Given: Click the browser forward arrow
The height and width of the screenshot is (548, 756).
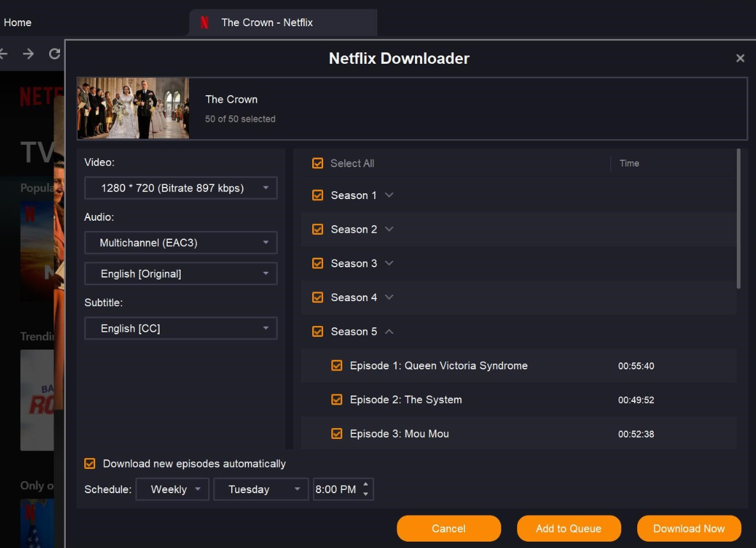Looking at the screenshot, I should pyautogui.click(x=29, y=54).
